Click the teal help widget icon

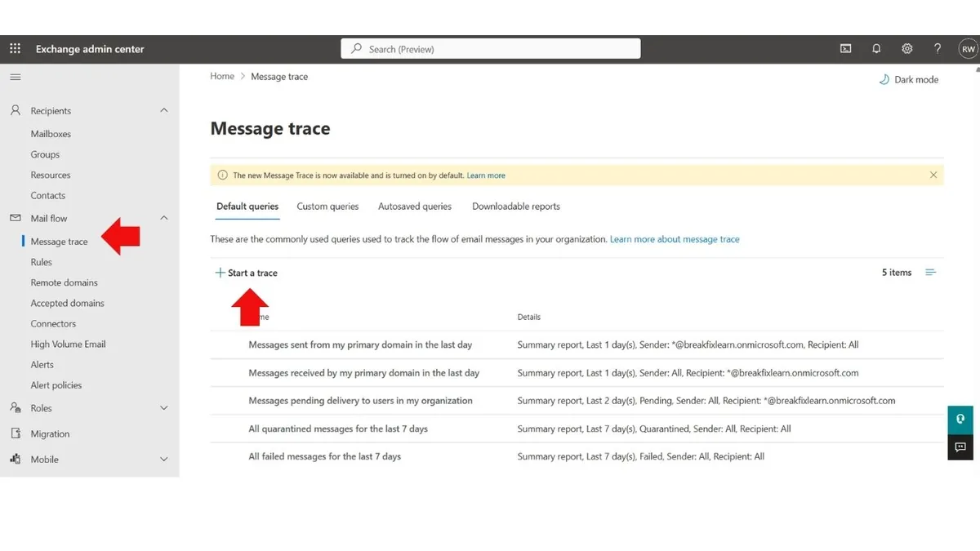pyautogui.click(x=960, y=419)
